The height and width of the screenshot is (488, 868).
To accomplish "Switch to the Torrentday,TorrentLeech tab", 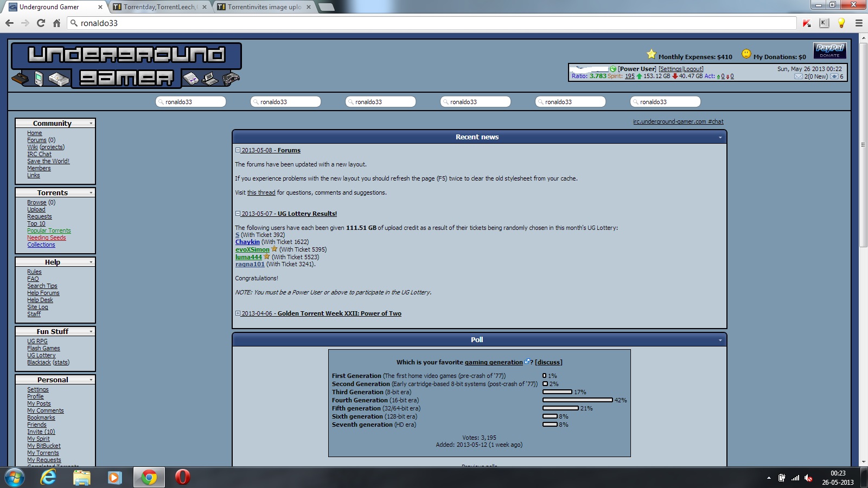I will [160, 7].
